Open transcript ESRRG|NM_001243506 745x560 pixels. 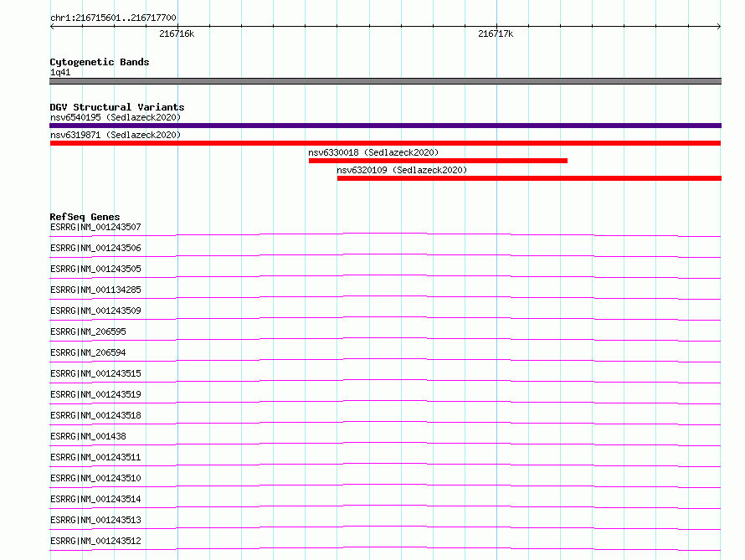(95, 248)
